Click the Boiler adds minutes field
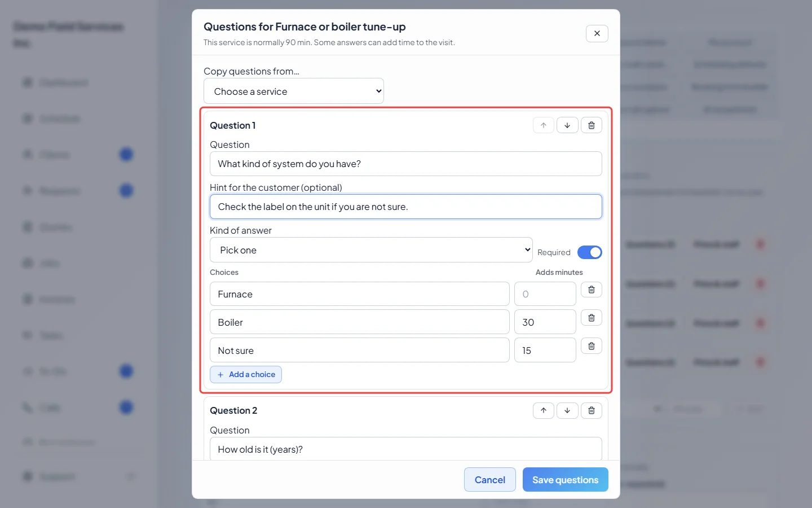 click(545, 322)
